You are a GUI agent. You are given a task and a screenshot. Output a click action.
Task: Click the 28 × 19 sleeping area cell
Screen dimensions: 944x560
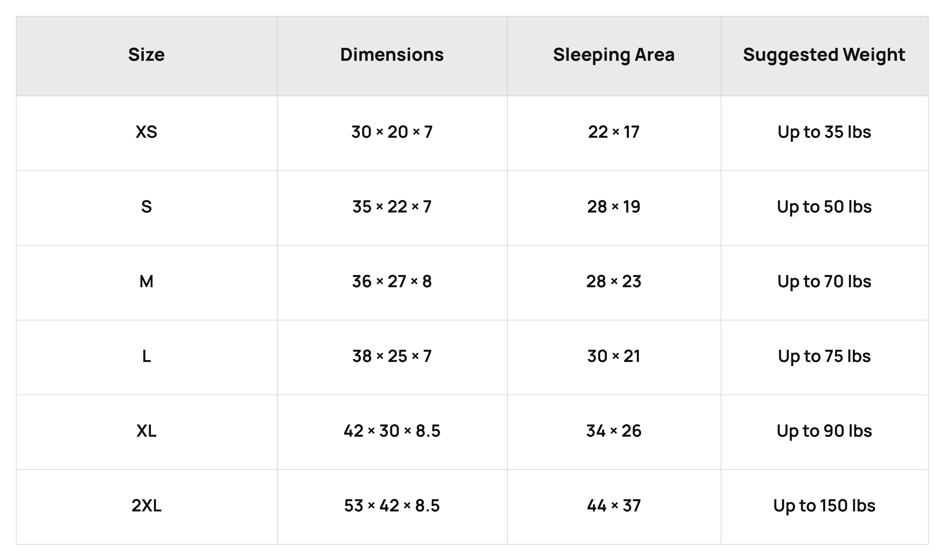click(x=614, y=208)
